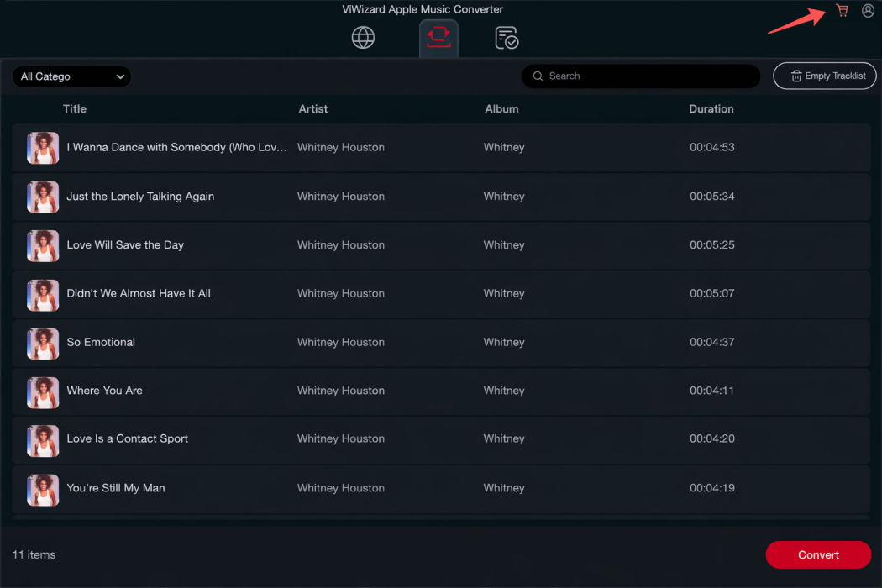The image size is (882, 588).
Task: Open the All Categories dropdown
Action: 71,76
